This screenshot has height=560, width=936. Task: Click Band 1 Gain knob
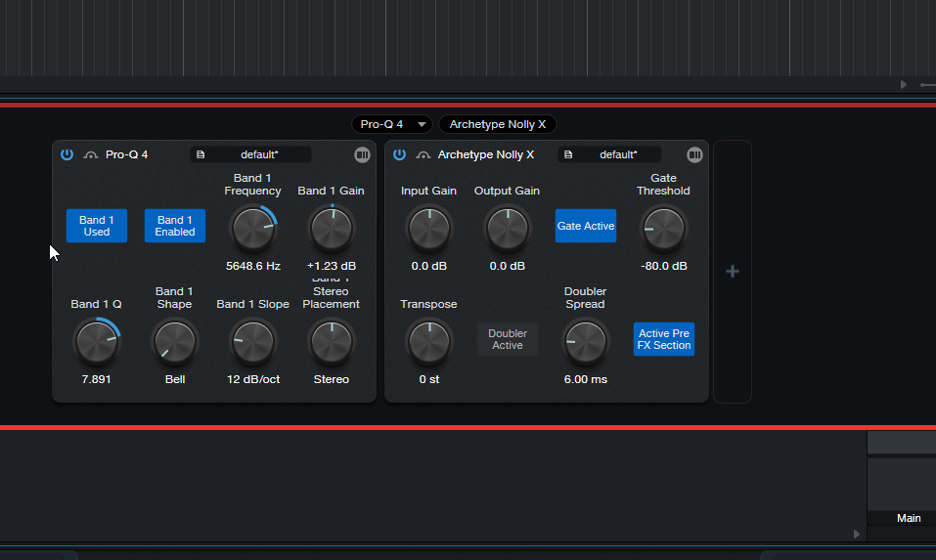[x=332, y=229]
